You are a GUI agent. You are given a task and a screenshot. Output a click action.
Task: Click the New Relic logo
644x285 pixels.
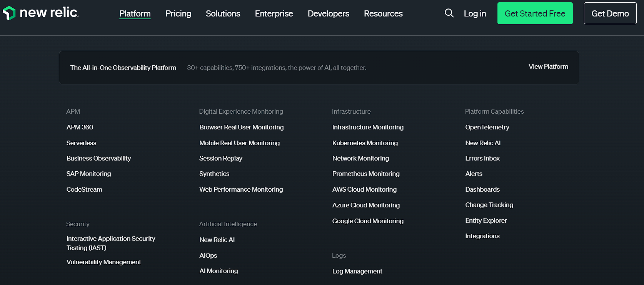tap(40, 13)
